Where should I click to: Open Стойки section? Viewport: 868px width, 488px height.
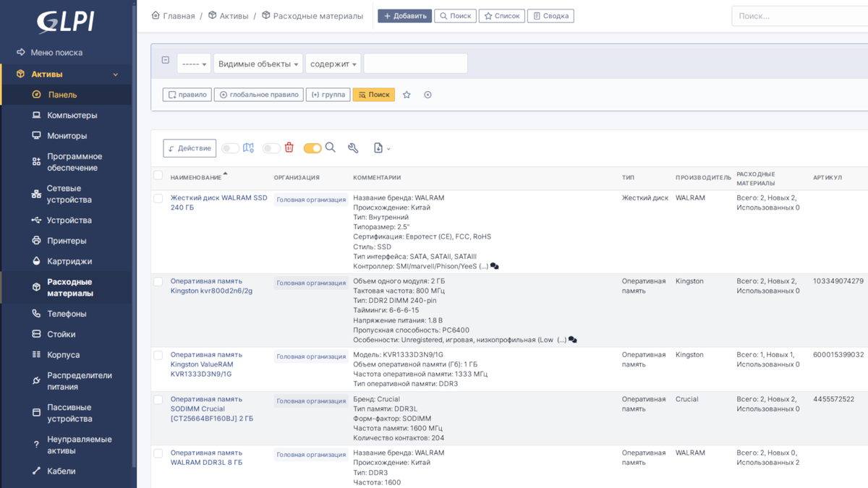pos(61,334)
